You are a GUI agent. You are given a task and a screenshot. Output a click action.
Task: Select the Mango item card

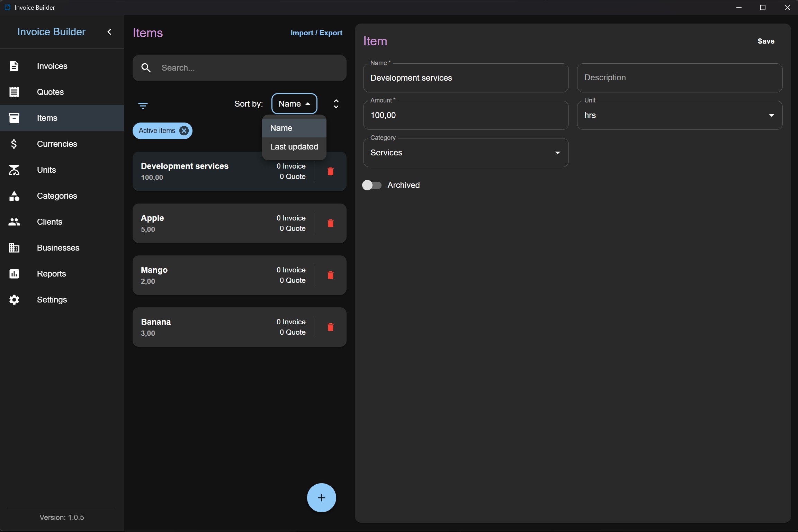[x=240, y=275]
